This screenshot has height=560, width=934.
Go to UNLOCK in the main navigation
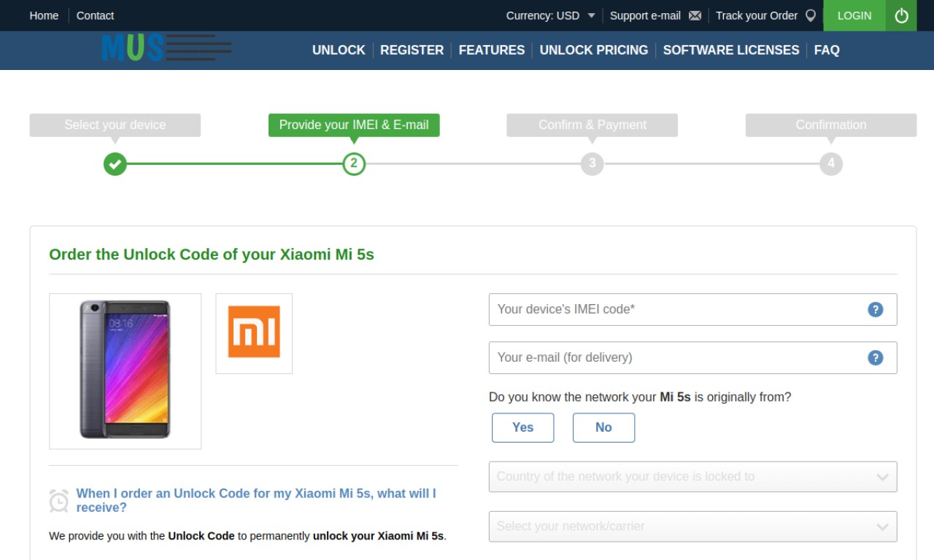pyautogui.click(x=339, y=50)
